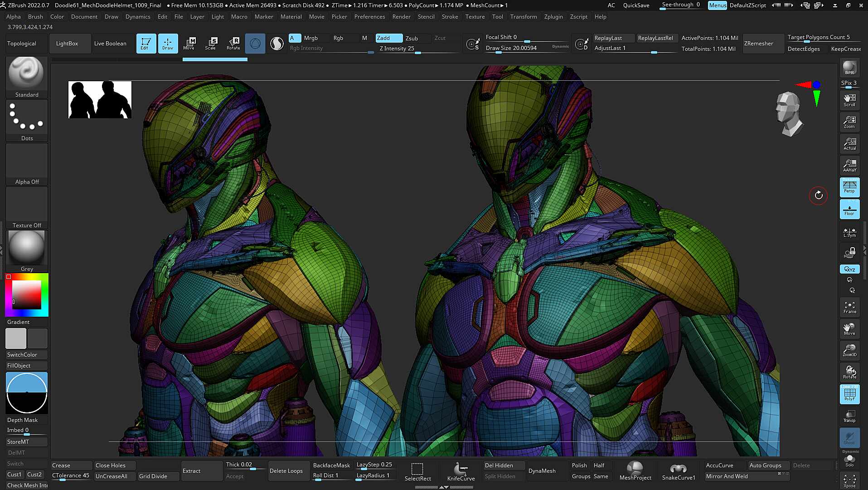Image resolution: width=868 pixels, height=490 pixels.
Task: Click the MeshProject icon
Action: pyautogui.click(x=635, y=471)
